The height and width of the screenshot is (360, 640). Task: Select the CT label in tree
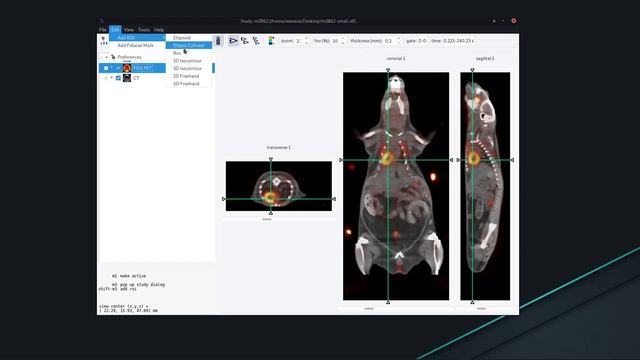pyautogui.click(x=136, y=78)
